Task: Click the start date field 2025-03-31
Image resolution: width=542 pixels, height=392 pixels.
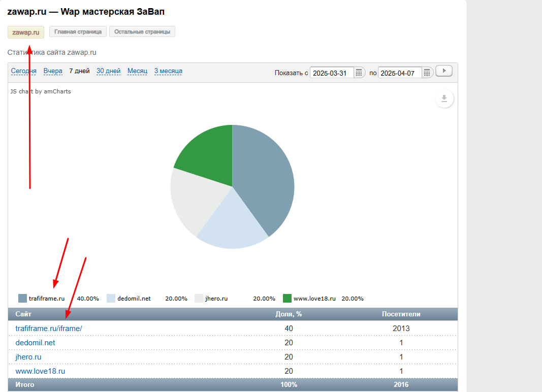Action: [330, 73]
